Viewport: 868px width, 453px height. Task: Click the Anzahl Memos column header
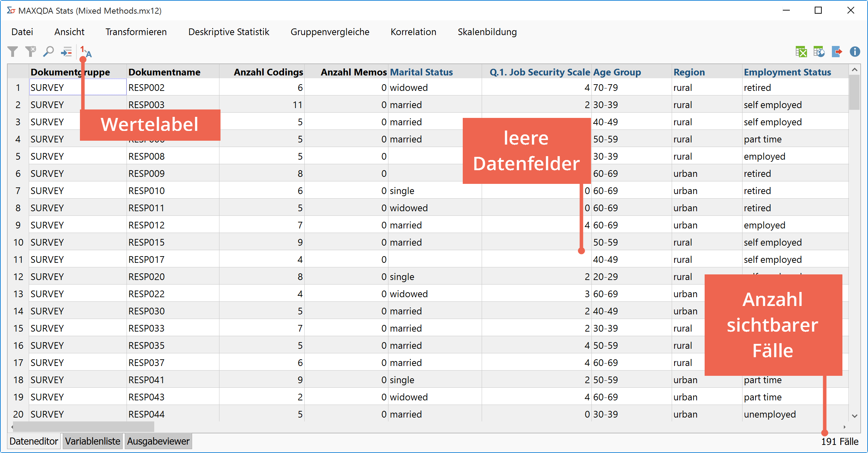coord(346,72)
